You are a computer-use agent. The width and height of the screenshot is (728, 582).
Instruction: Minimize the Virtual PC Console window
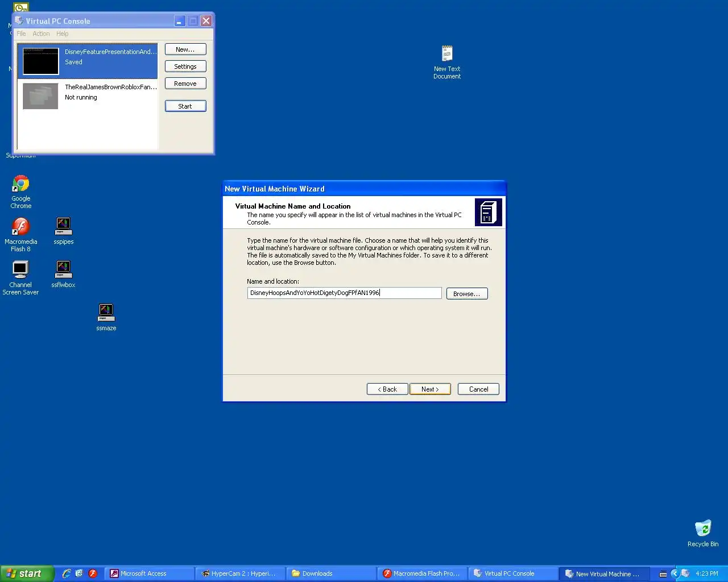(x=179, y=21)
